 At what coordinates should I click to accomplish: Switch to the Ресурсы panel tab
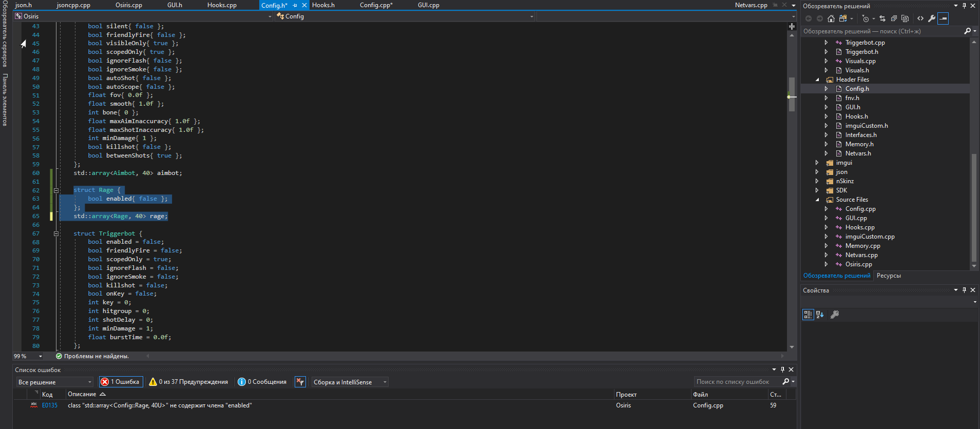click(889, 276)
